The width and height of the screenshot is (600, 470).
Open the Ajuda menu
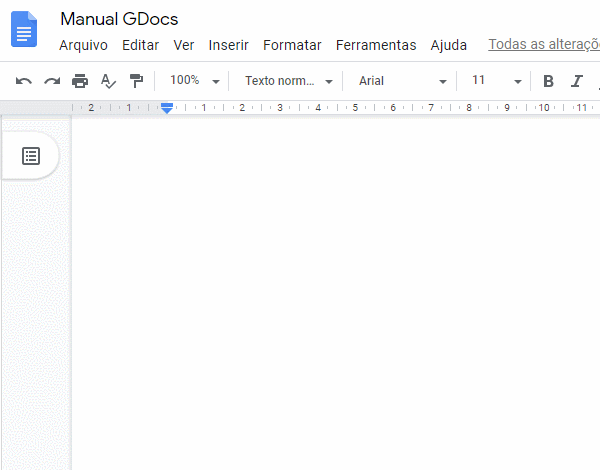pos(448,45)
